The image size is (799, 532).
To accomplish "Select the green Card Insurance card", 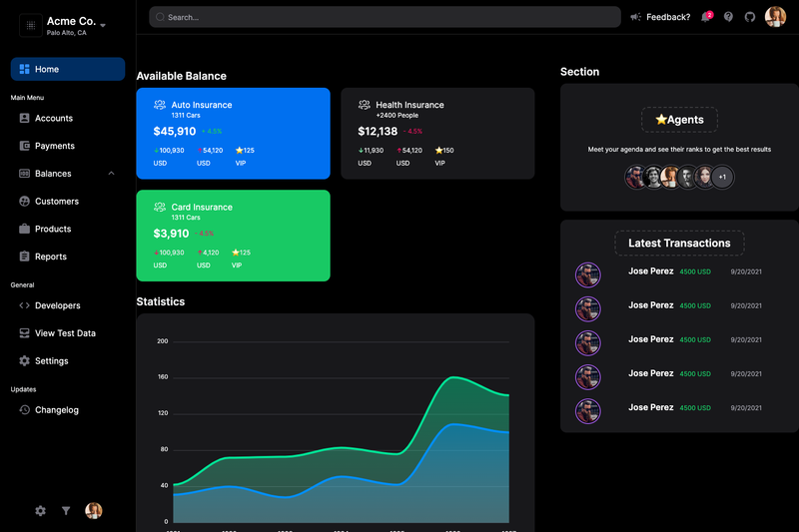I will tap(233, 236).
